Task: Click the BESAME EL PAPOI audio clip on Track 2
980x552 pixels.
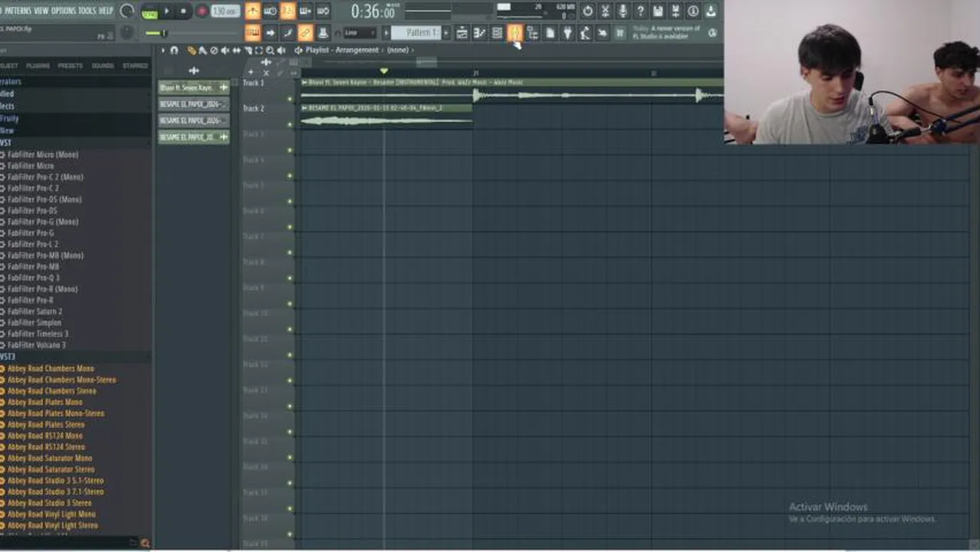Action: pos(386,116)
